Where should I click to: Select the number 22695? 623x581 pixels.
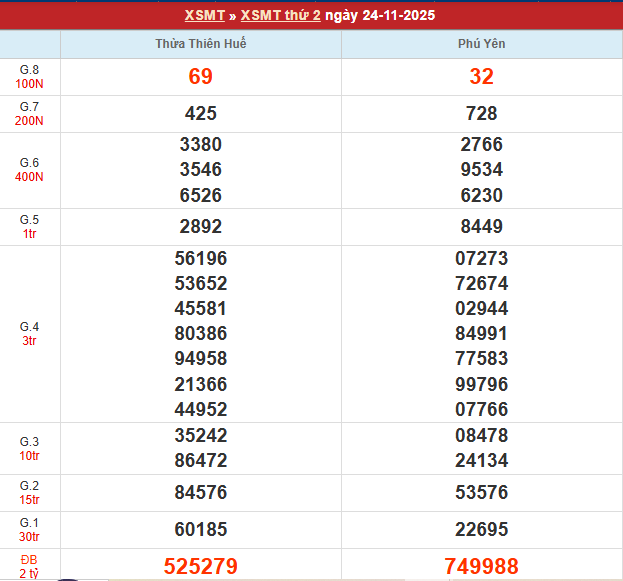482,529
